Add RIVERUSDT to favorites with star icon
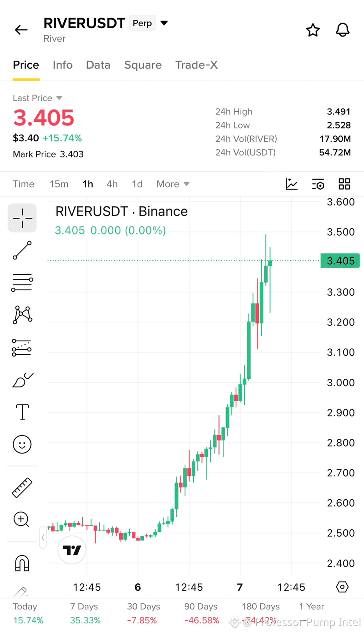364x633 pixels. [313, 30]
